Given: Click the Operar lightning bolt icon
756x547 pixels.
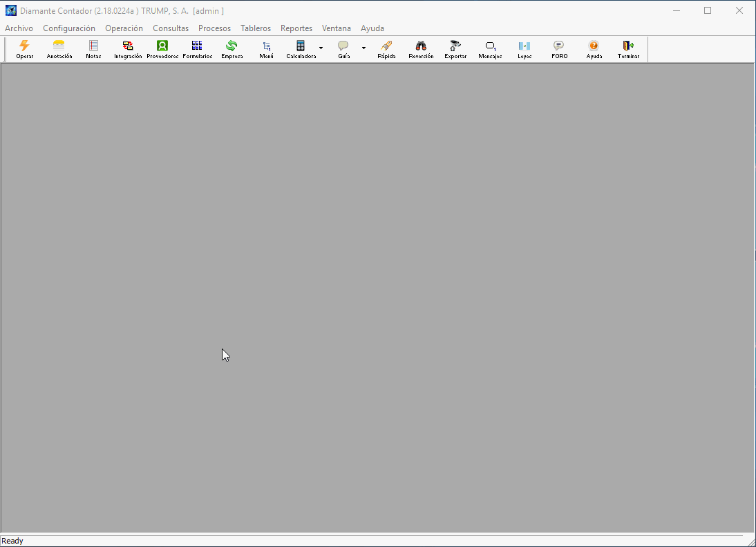Looking at the screenshot, I should pos(25,49).
